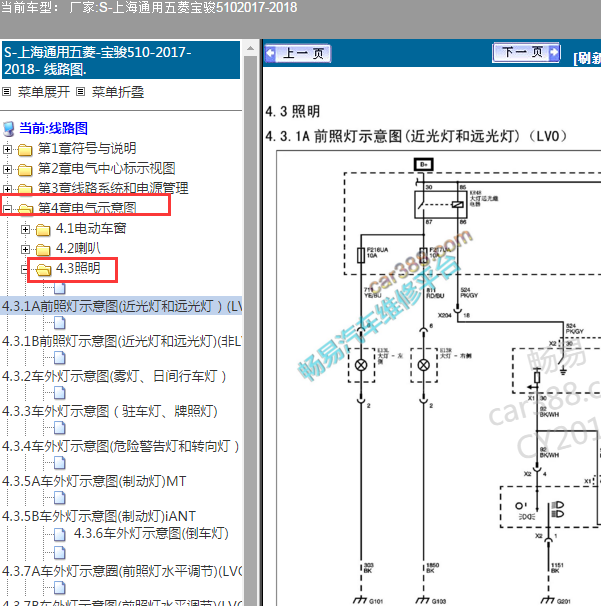Select the 4.1电动车窗 folder label
This screenshot has width=601, height=606.
pos(91,228)
